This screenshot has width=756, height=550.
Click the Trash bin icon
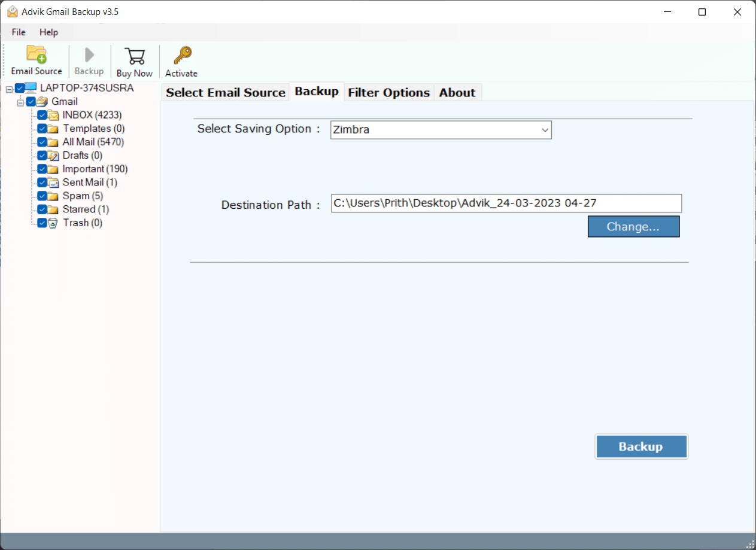[53, 223]
